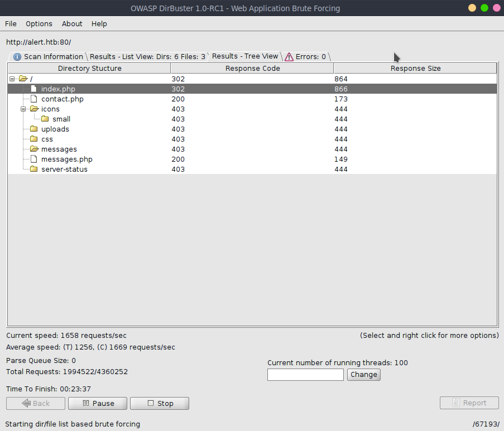The width and height of the screenshot is (504, 431).
Task: Open the About menu
Action: (x=72, y=24)
